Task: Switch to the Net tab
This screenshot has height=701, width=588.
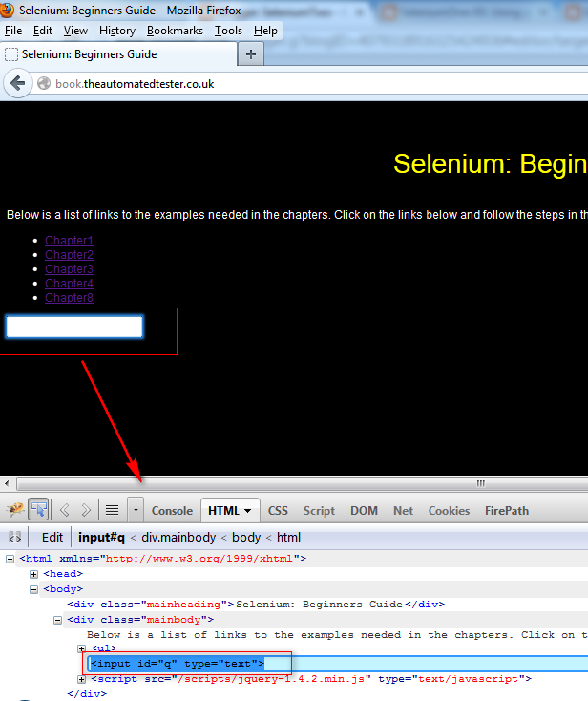Action: pyautogui.click(x=403, y=511)
